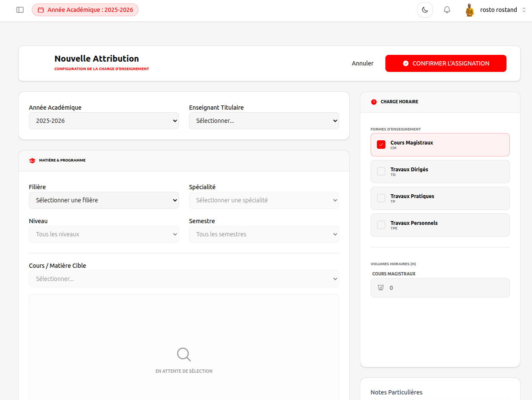532x400 pixels.
Task: Click the 'VOLUMES HORAIRES (H)' label
Action: click(x=393, y=264)
